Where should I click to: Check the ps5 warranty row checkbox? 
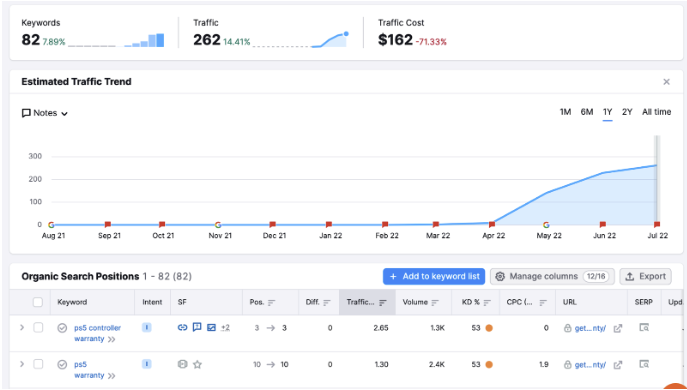[38, 364]
